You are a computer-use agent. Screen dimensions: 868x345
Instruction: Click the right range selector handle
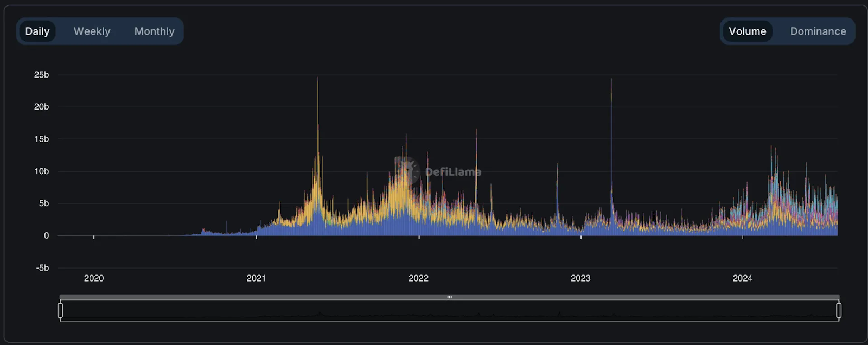click(839, 310)
